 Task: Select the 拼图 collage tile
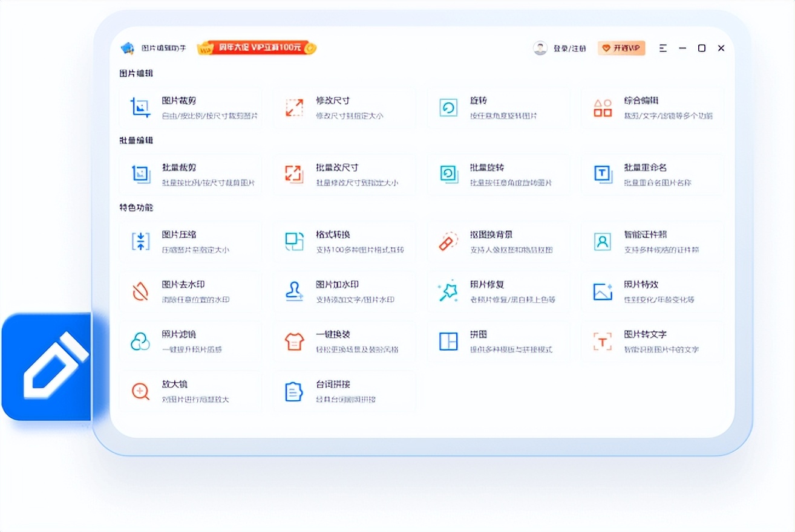point(499,342)
